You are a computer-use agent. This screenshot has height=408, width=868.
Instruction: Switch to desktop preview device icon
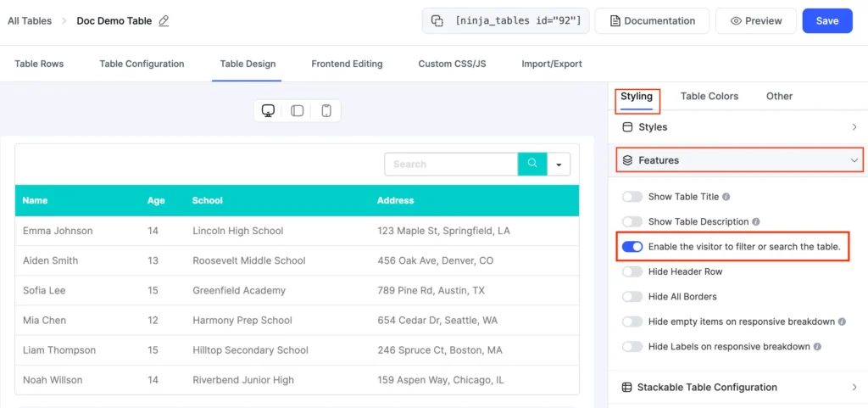pyautogui.click(x=268, y=111)
